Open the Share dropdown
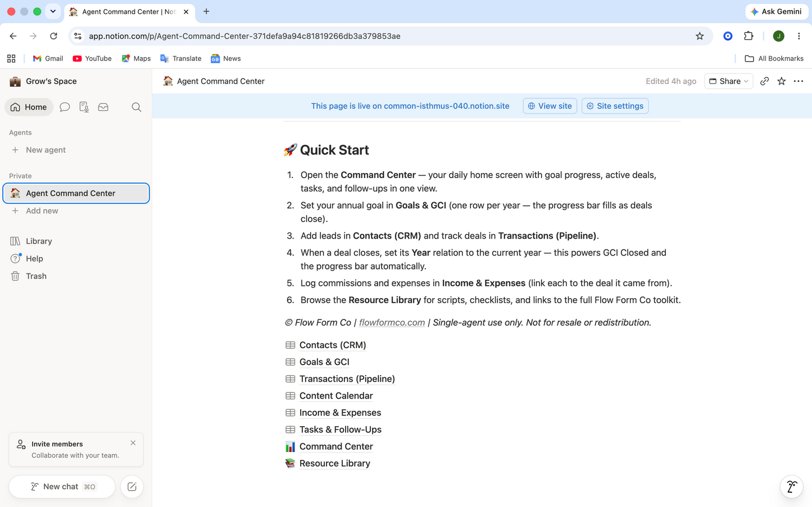 pyautogui.click(x=728, y=81)
